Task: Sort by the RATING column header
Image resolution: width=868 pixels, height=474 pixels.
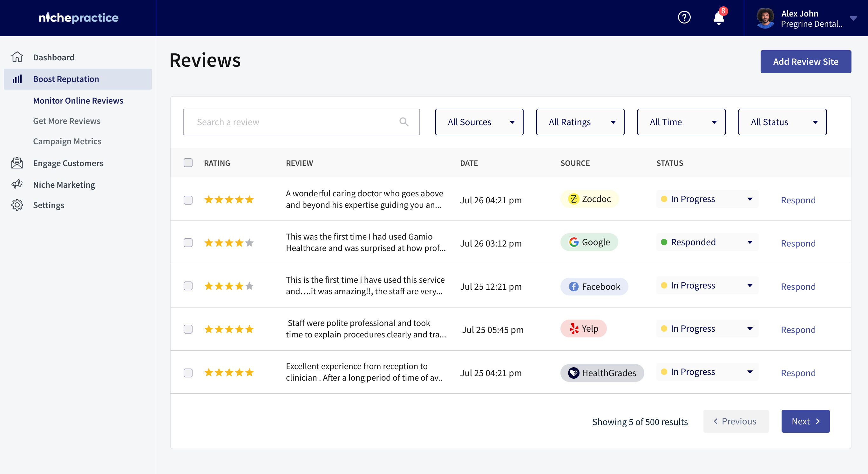Action: (x=217, y=163)
